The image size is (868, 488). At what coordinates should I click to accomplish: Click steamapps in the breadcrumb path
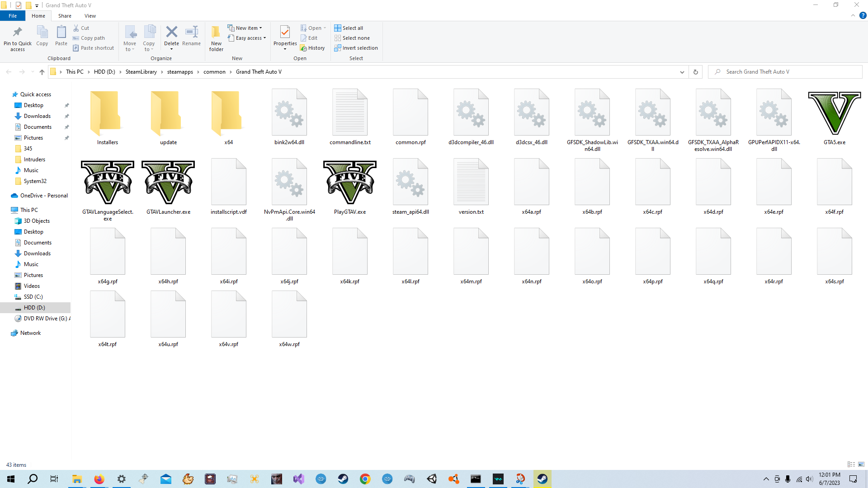pyautogui.click(x=180, y=72)
